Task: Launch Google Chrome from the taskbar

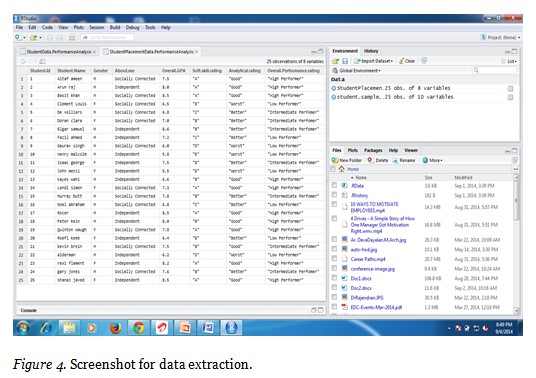Action: pyautogui.click(x=138, y=328)
